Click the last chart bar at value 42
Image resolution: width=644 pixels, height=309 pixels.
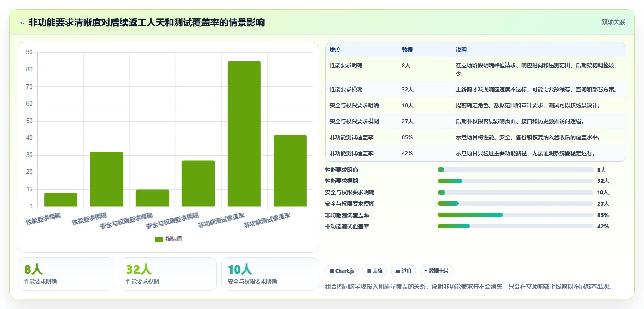(x=290, y=171)
